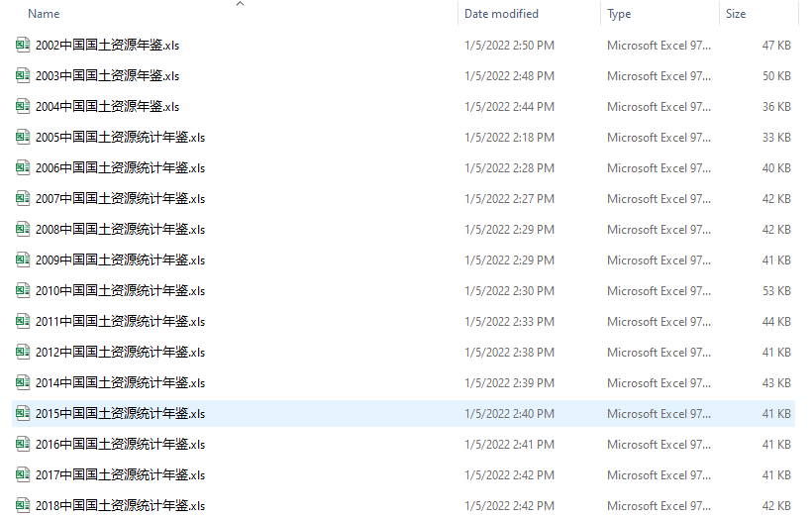This screenshot has height=519, width=812.
Task: Click the 33 KB size value
Action: 776,138
